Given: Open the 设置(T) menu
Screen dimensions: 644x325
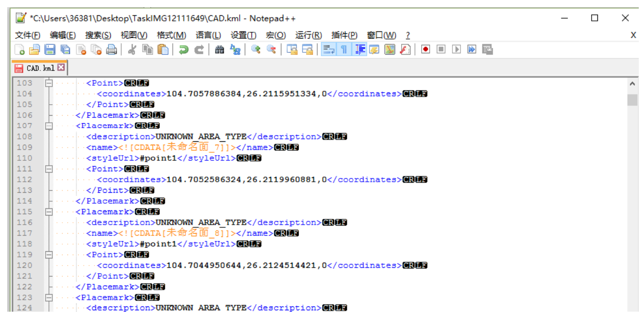Looking at the screenshot, I should click(x=243, y=35).
